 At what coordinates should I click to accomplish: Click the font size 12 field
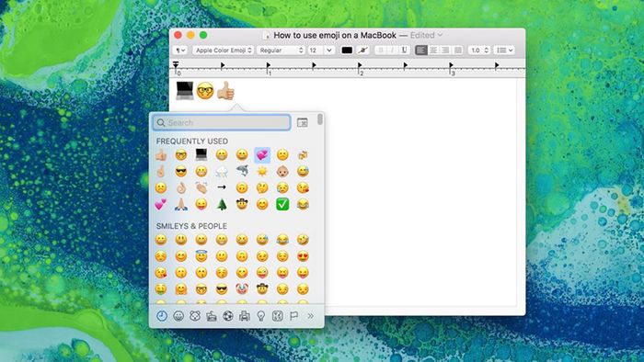(316, 50)
